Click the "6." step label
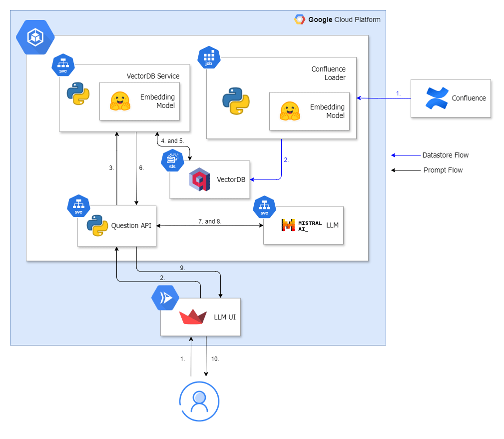The height and width of the screenshot is (439, 504). (x=141, y=167)
